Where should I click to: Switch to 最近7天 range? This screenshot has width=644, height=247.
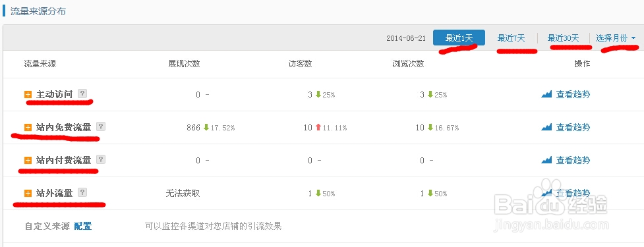pos(511,38)
